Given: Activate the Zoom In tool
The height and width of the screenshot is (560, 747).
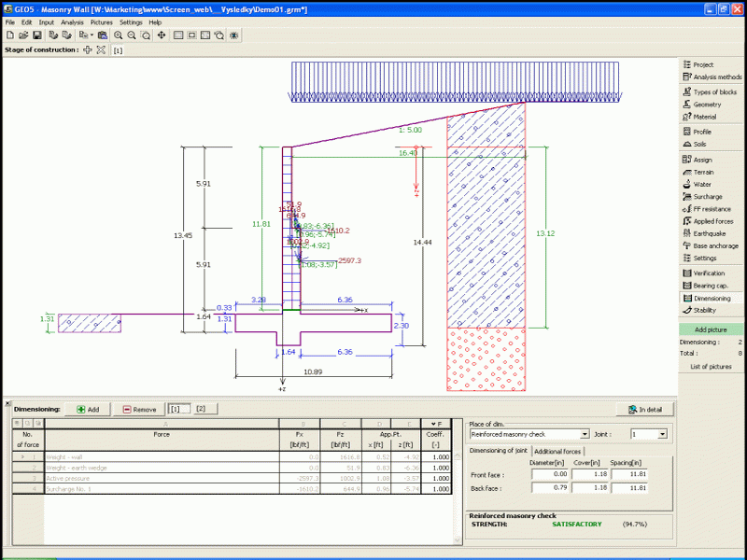Looking at the screenshot, I should (x=119, y=34).
